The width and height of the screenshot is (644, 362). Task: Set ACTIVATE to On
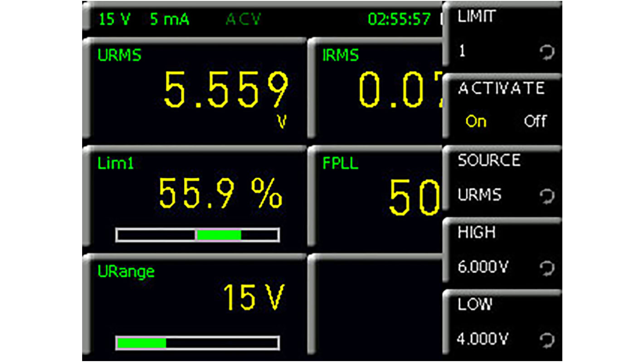point(476,122)
